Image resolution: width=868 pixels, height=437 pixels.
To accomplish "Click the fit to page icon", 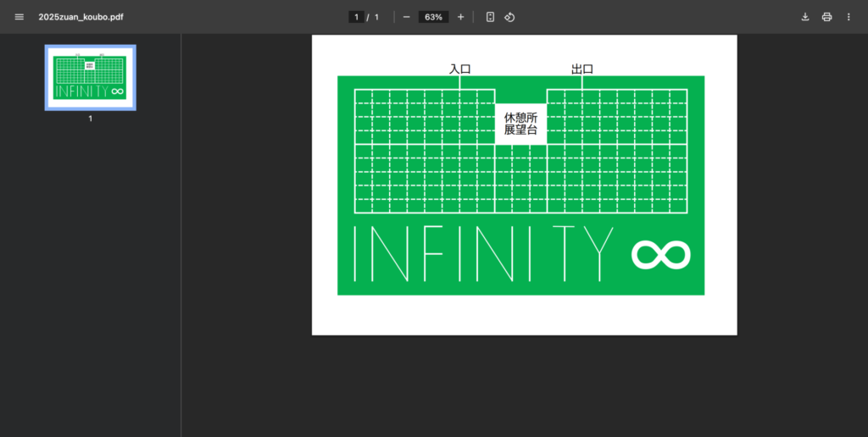I will tap(490, 17).
